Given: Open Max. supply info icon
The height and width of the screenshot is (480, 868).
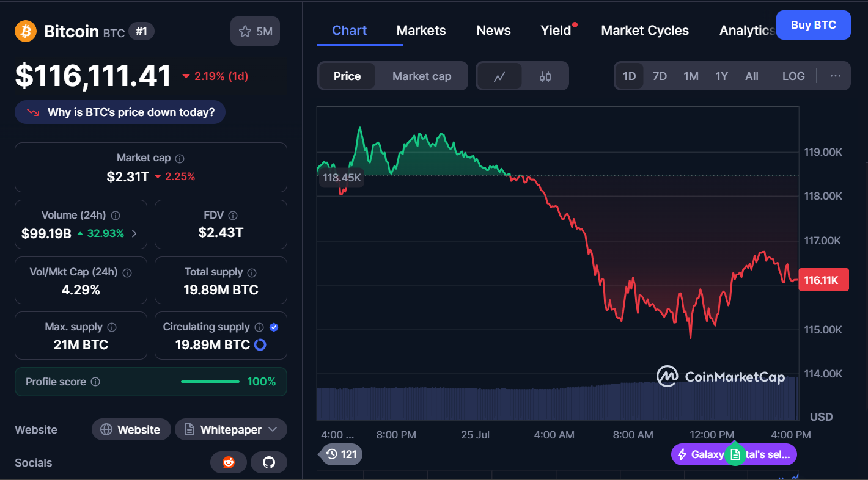Looking at the screenshot, I should coord(112,327).
